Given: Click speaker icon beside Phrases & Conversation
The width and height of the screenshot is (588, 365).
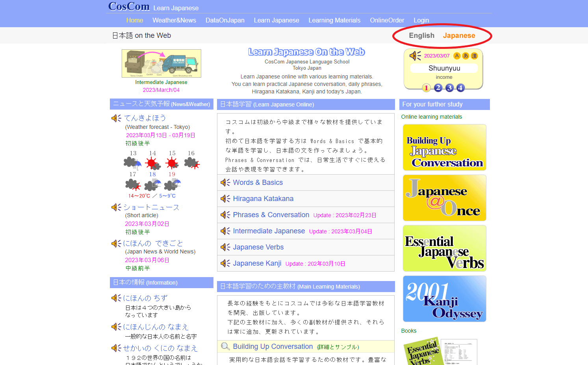Looking at the screenshot, I should click(x=225, y=215).
